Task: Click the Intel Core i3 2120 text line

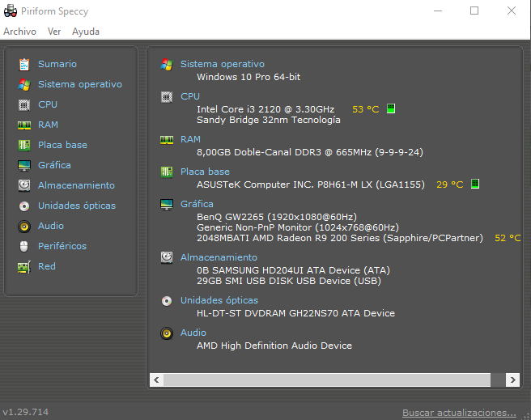Action: [x=265, y=109]
